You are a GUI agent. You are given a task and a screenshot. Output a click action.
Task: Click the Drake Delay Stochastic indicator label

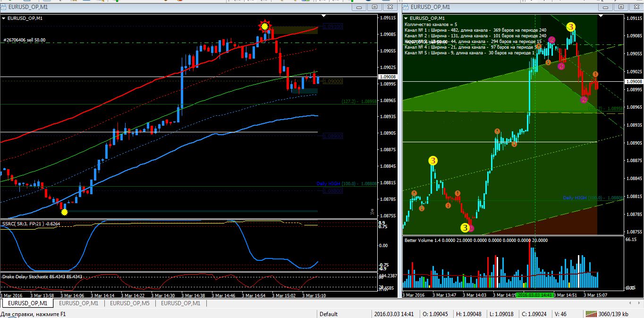[x=42, y=276]
